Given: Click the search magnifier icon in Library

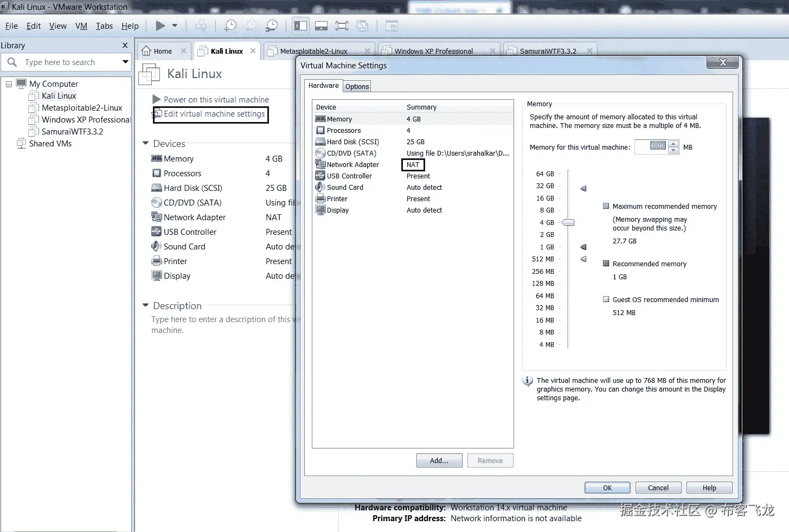Looking at the screenshot, I should tap(12, 62).
